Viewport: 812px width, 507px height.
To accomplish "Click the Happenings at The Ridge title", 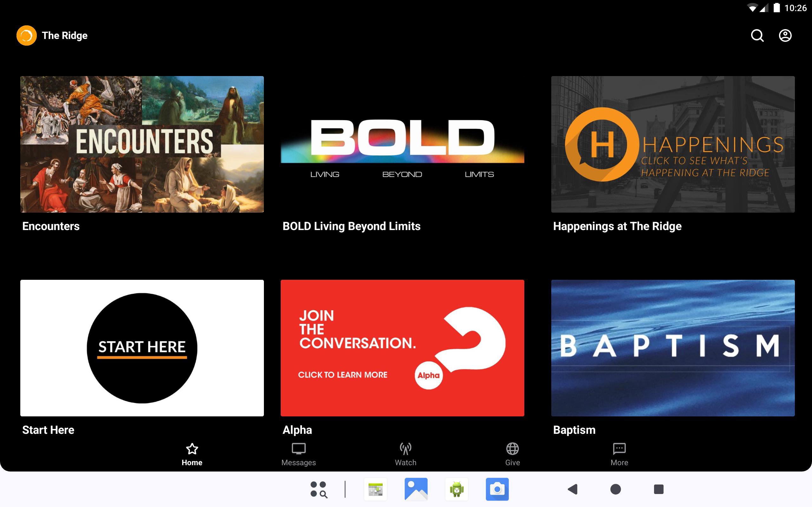I will point(617,226).
